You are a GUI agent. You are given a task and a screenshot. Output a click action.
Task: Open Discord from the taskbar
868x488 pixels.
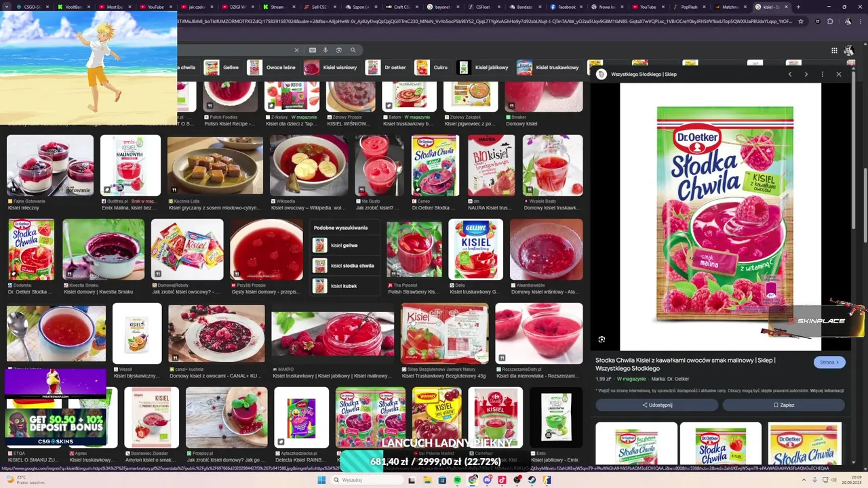tap(488, 480)
